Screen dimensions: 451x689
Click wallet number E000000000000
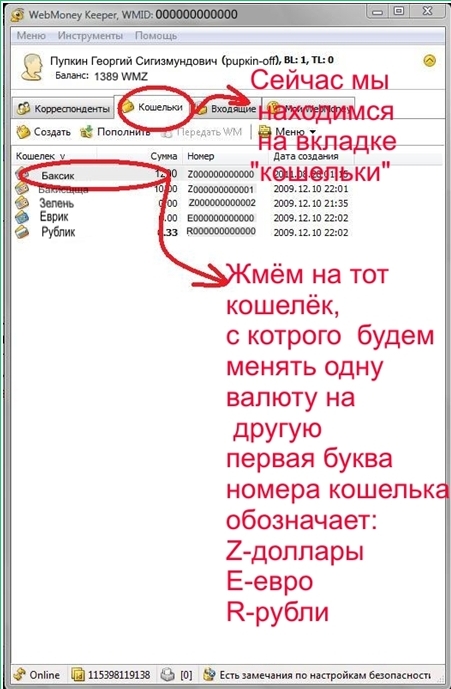coord(221,218)
